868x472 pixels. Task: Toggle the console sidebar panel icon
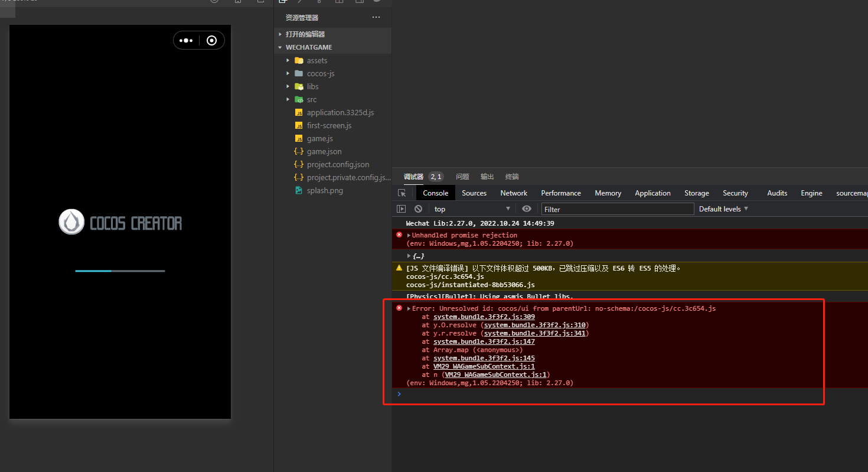(402, 209)
